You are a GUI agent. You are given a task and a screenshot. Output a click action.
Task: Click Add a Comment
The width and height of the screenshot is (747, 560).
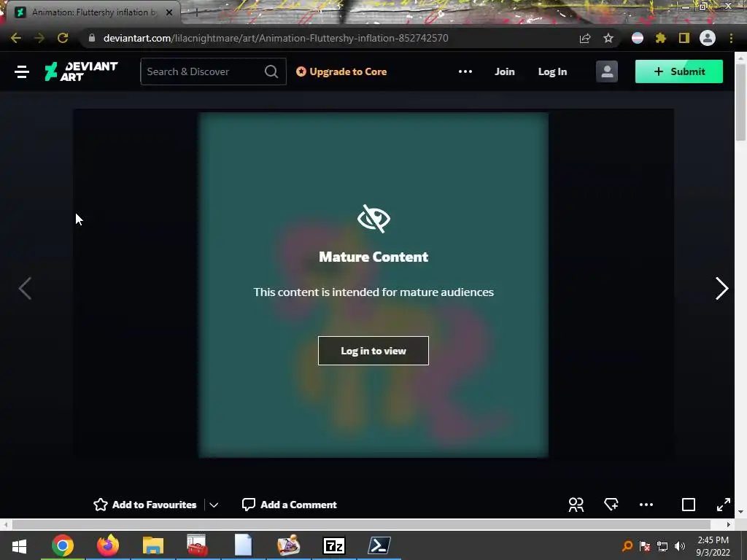tap(289, 505)
